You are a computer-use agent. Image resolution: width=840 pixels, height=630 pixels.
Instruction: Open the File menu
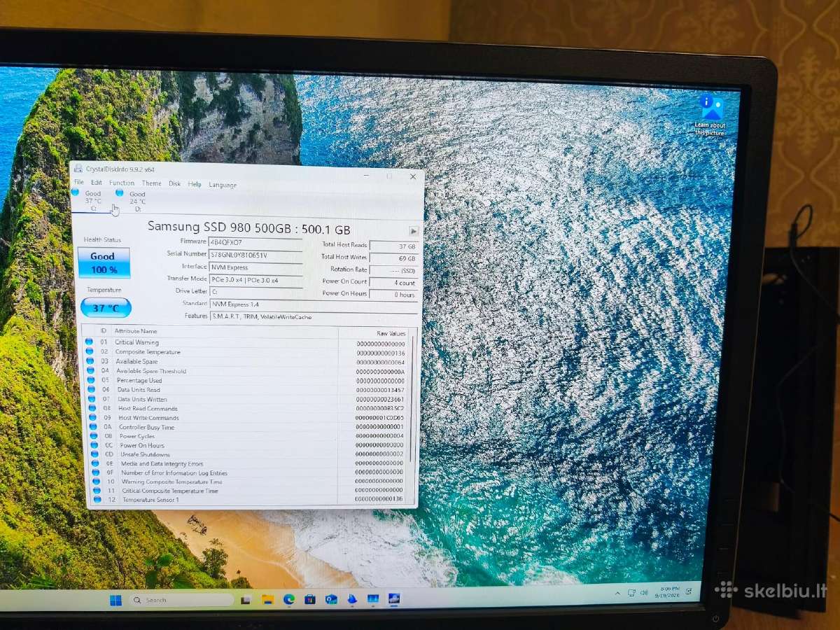click(x=78, y=182)
